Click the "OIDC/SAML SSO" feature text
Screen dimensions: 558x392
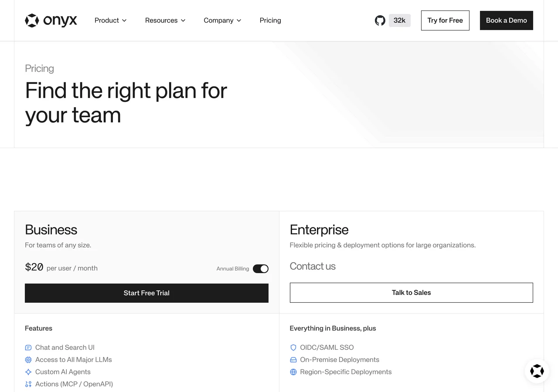tap(327, 348)
